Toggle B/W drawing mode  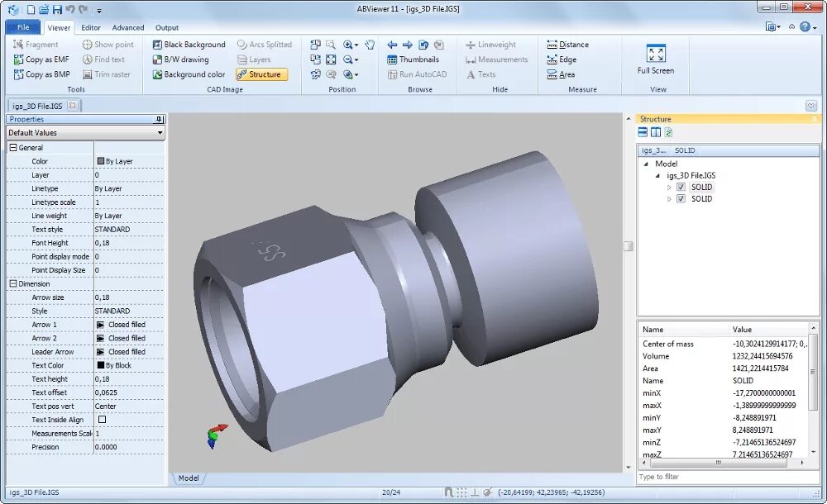(x=180, y=59)
